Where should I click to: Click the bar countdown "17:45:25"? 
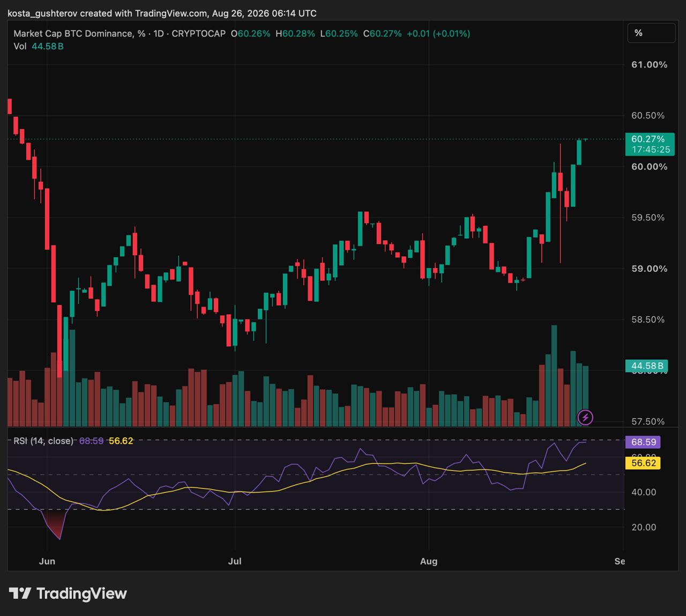coord(651,150)
